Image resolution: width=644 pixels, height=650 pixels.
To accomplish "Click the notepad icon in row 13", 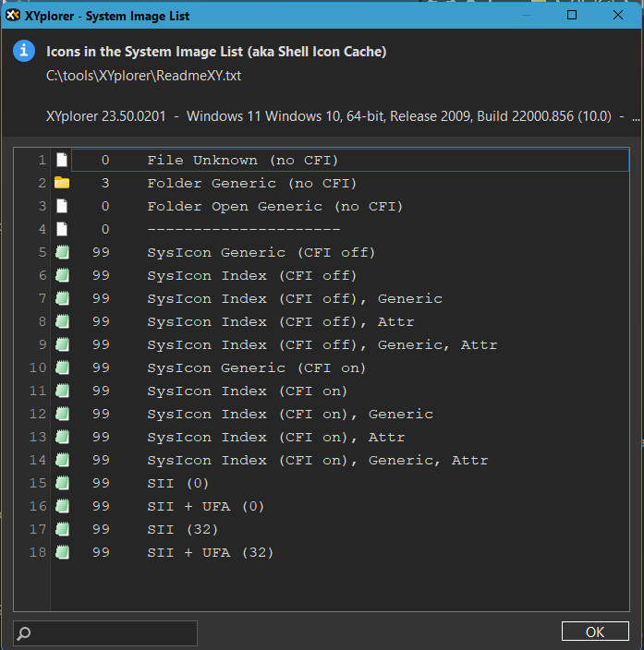I will pos(62,437).
